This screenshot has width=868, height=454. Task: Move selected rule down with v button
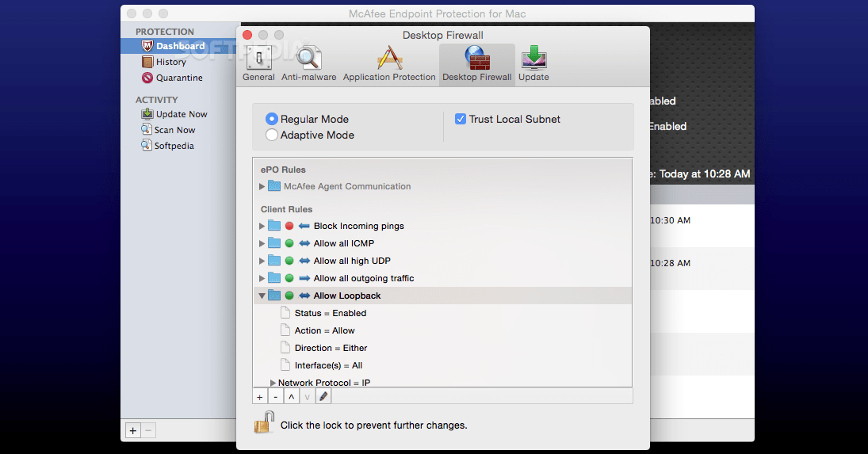(308, 396)
